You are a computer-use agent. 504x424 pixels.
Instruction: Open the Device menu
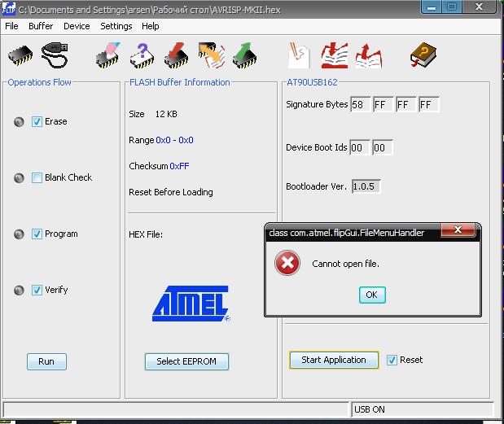77,26
